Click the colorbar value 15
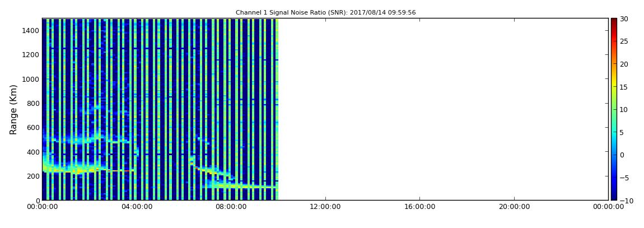Image resolution: width=644 pixels, height=228 pixels. (624, 87)
